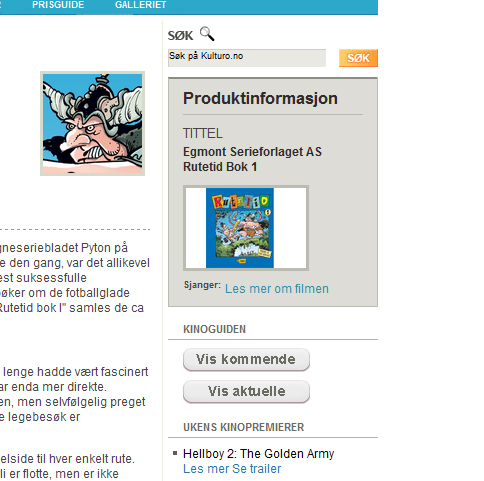Follow the 'Les mer om filmen' link
484x481 pixels.
click(277, 289)
